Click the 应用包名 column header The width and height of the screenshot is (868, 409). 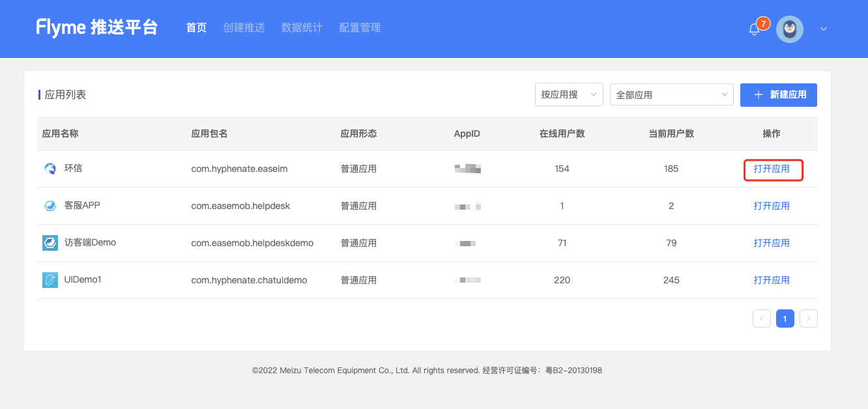coord(209,134)
